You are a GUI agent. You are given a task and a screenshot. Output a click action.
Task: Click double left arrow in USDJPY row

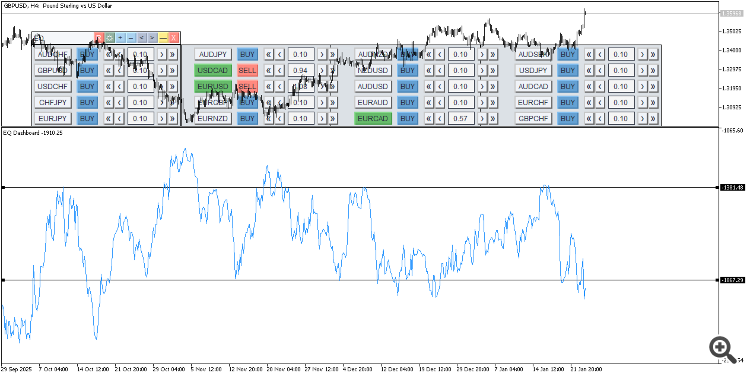[x=589, y=70]
